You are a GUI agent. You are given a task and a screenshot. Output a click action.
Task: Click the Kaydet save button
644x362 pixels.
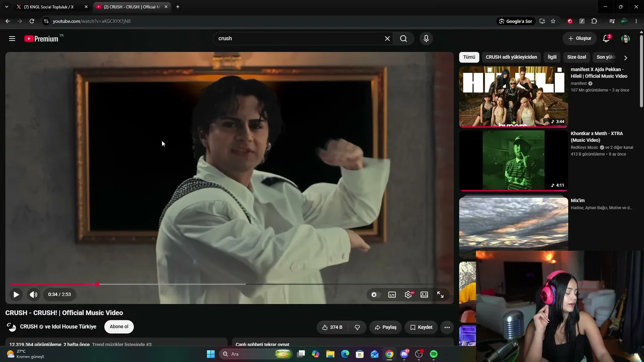421,327
